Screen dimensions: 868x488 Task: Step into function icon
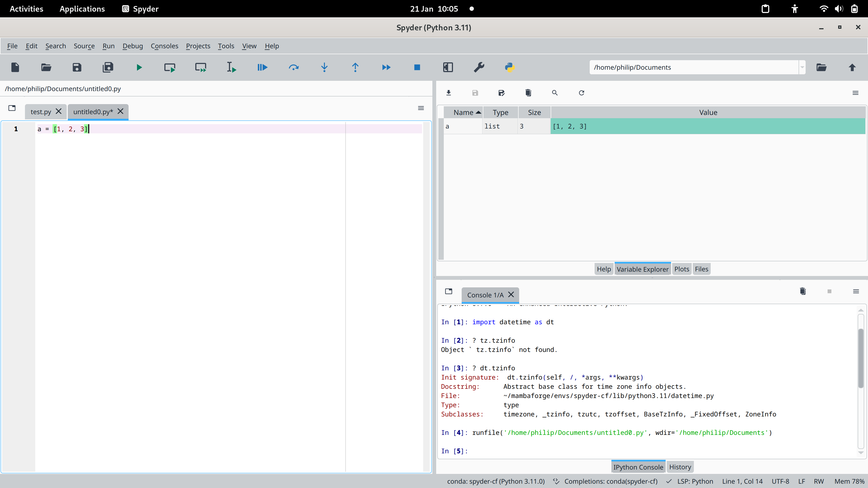[324, 67]
